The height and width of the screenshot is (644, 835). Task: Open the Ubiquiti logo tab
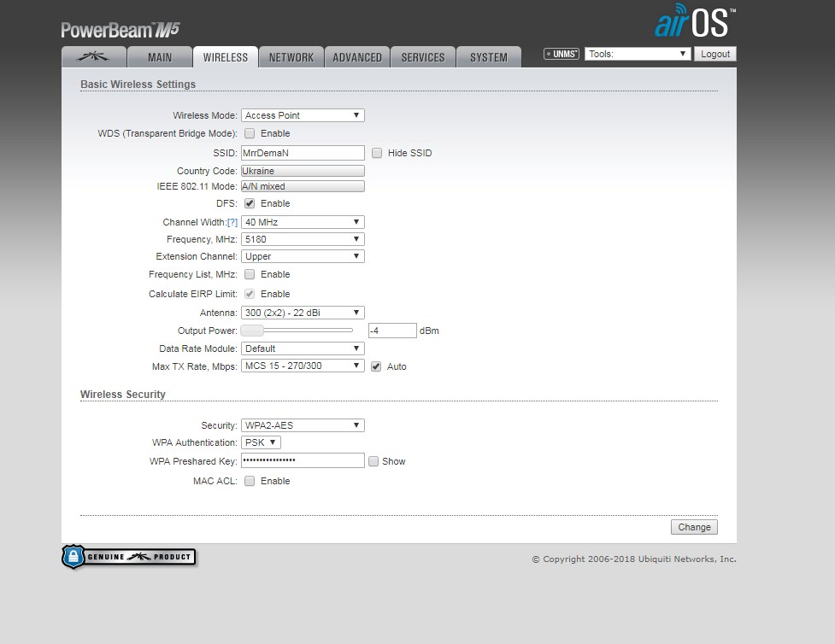coord(94,57)
